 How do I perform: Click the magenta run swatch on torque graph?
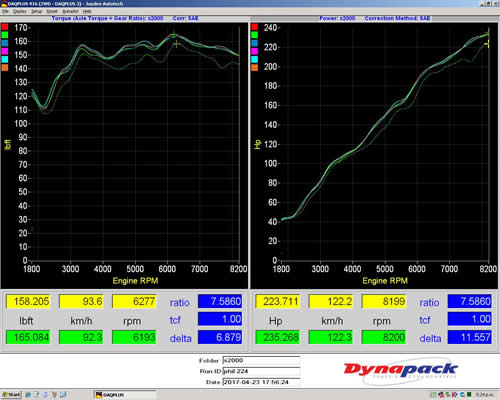(5, 51)
